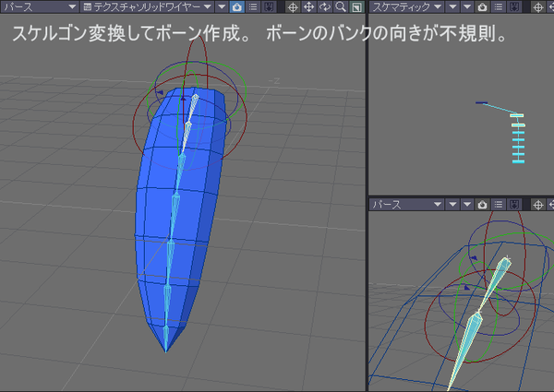554x392 pixels.
Task: Select the dark blue root node in the schematic view
Action: pyautogui.click(x=482, y=102)
